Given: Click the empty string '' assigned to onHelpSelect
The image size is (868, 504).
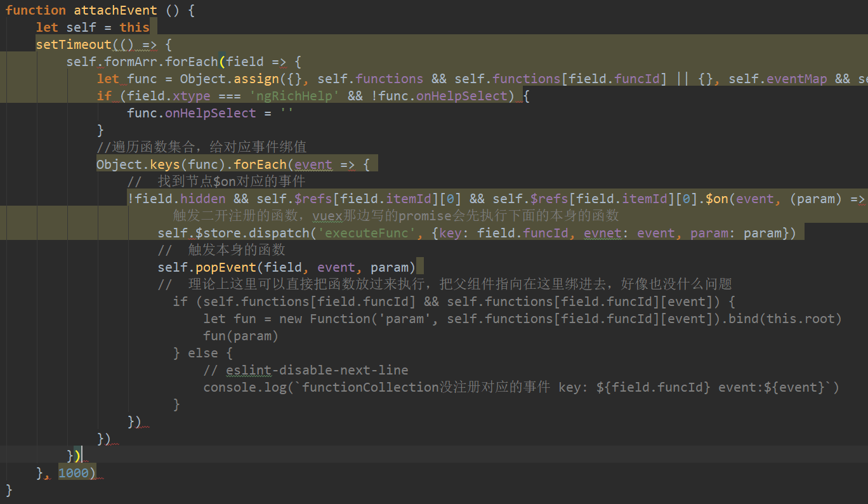Looking at the screenshot, I should tap(287, 113).
